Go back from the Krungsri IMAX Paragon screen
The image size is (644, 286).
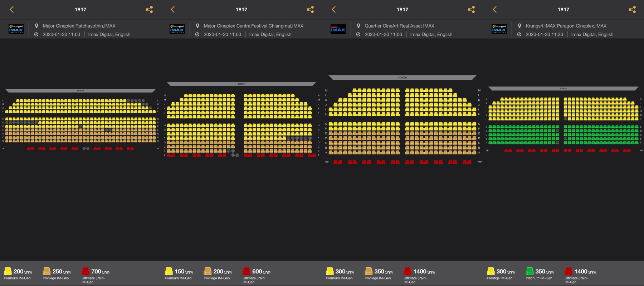(494, 10)
